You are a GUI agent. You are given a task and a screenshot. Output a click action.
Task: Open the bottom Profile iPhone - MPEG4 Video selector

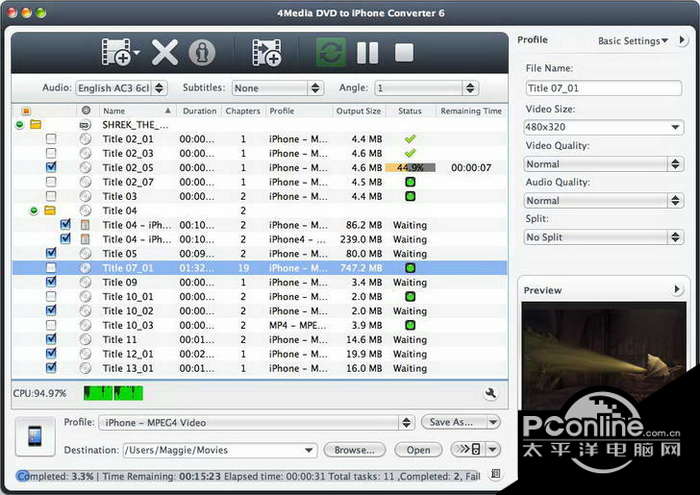click(257, 422)
